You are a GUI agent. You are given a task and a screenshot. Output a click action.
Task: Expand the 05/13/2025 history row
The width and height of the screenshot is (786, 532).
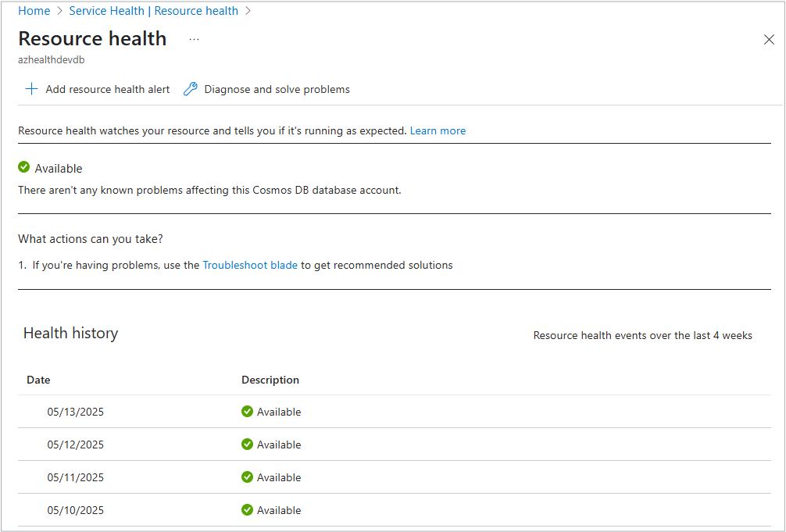point(75,412)
